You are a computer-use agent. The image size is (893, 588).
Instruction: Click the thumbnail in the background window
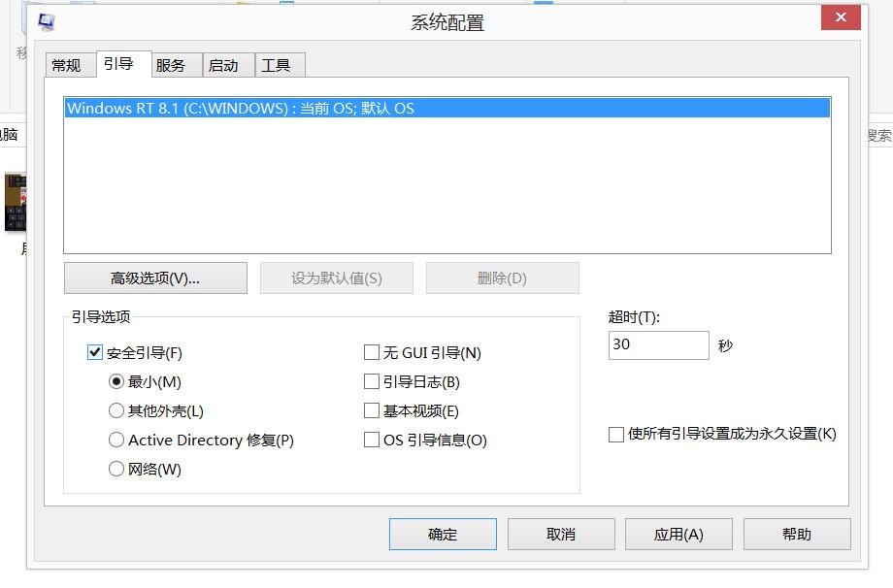[x=16, y=202]
